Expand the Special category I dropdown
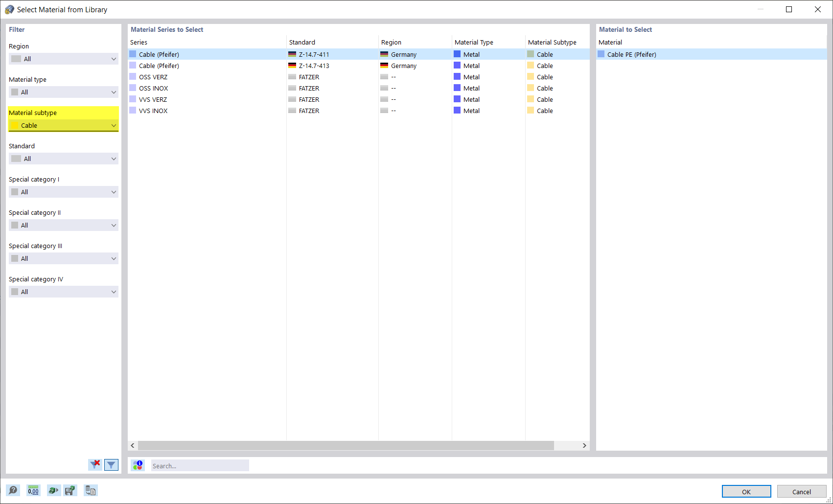The width and height of the screenshot is (833, 504). 64,192
